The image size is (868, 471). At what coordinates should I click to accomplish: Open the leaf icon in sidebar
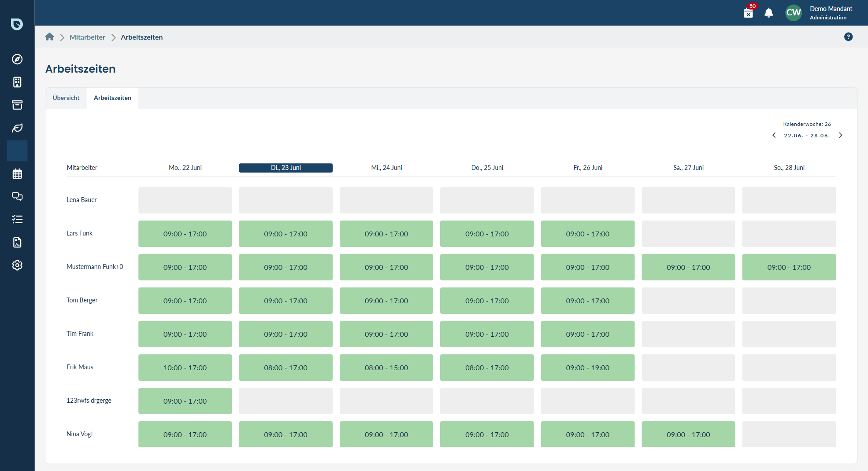(x=17, y=128)
